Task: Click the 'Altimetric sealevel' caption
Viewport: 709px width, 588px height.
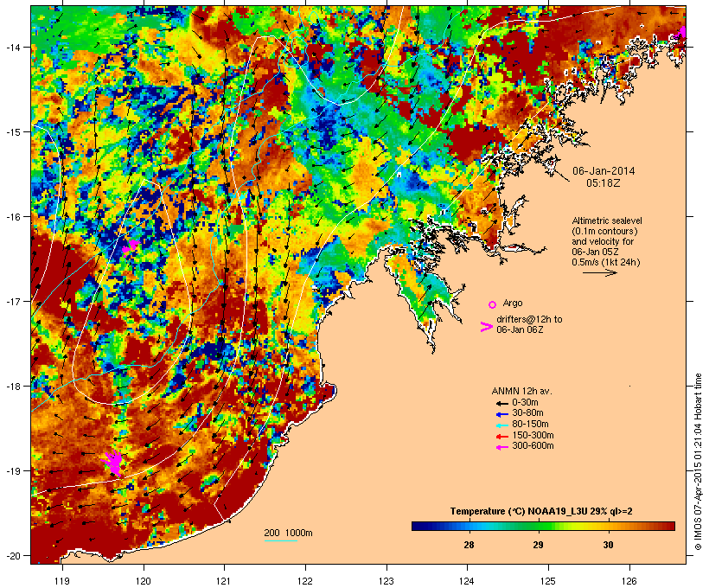Action: coord(607,220)
